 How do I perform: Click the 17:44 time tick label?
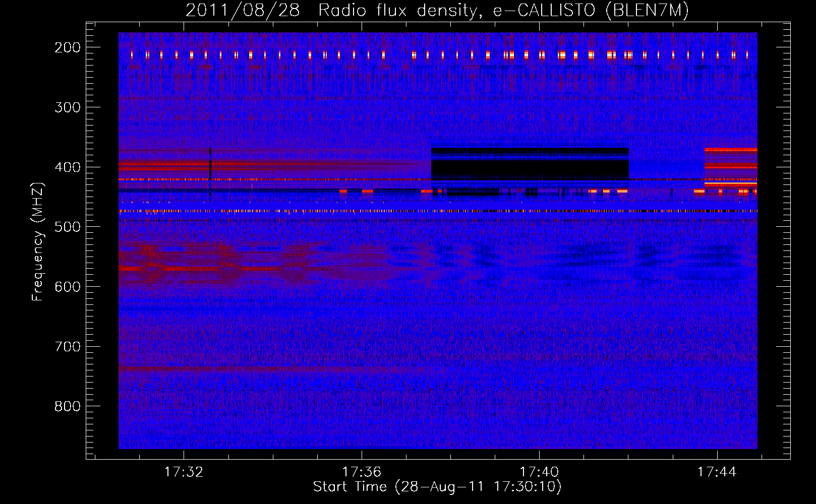(x=717, y=472)
